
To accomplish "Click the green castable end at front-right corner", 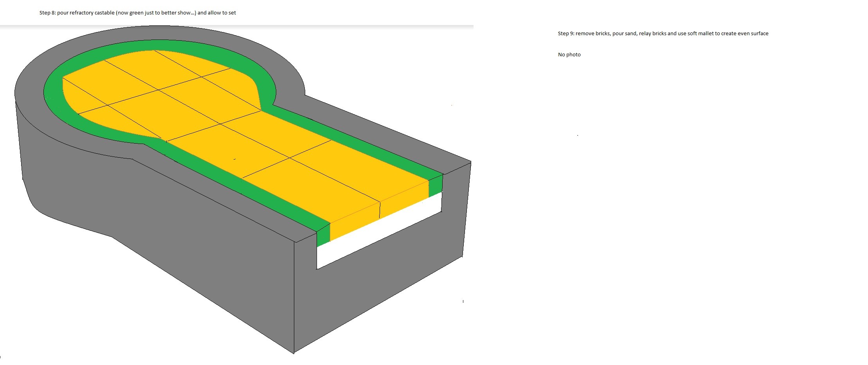I will pyautogui.click(x=435, y=186).
